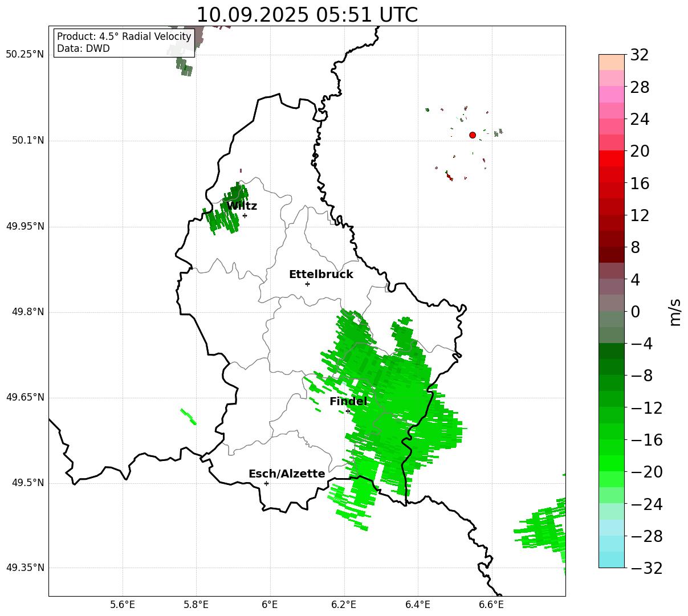Click the Data: DWD text
This screenshot has width=688, height=616.
83,48
